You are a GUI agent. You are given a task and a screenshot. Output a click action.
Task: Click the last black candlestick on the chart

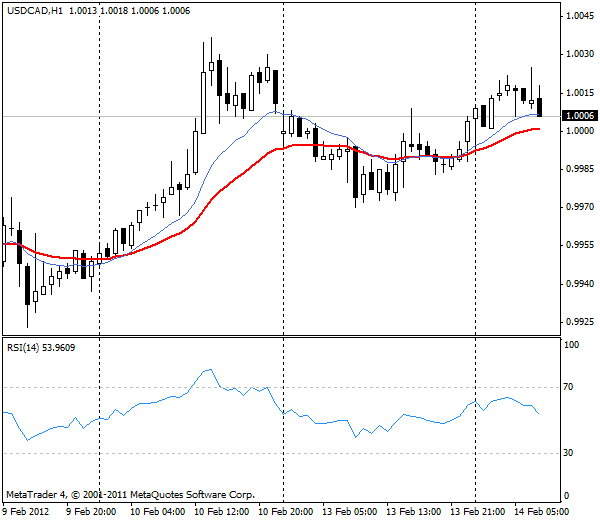click(x=540, y=107)
